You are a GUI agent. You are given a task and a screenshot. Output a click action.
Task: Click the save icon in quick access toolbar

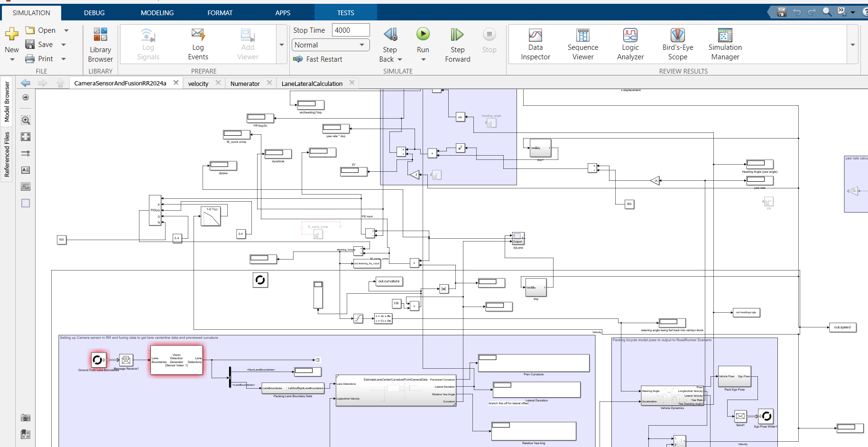tap(782, 12)
